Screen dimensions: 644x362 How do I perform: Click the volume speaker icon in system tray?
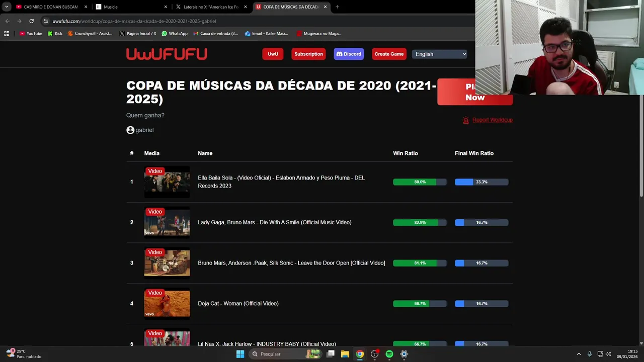(608, 354)
